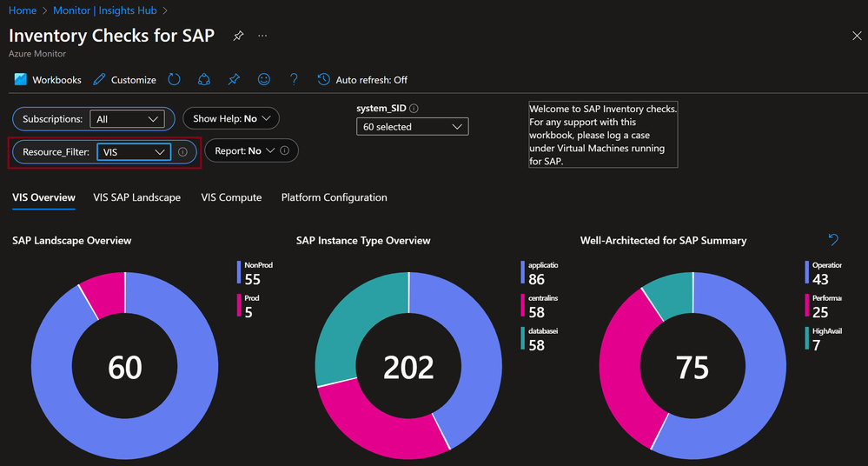Expand the Resource_Filter VIS dropdown
This screenshot has height=466, width=868.
tap(134, 152)
